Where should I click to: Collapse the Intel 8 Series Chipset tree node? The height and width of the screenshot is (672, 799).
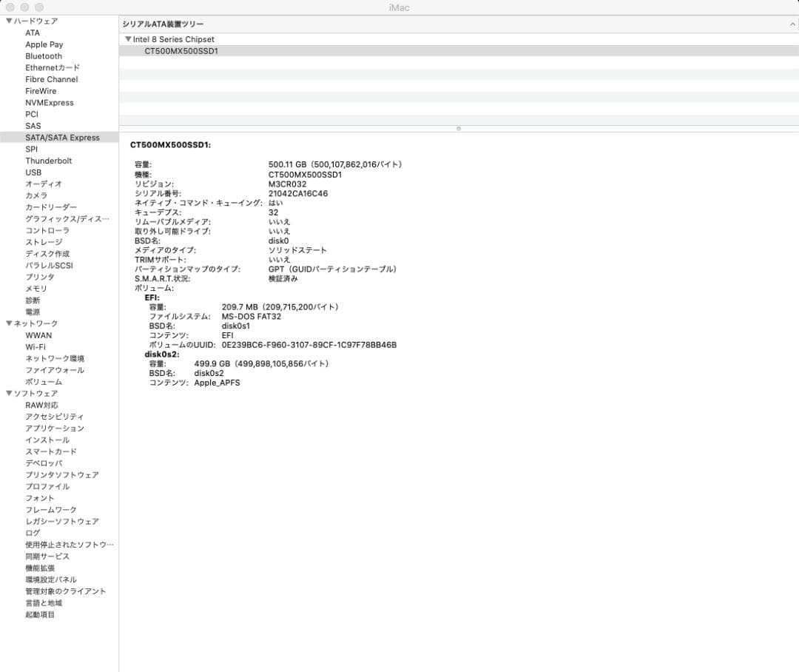(x=130, y=38)
